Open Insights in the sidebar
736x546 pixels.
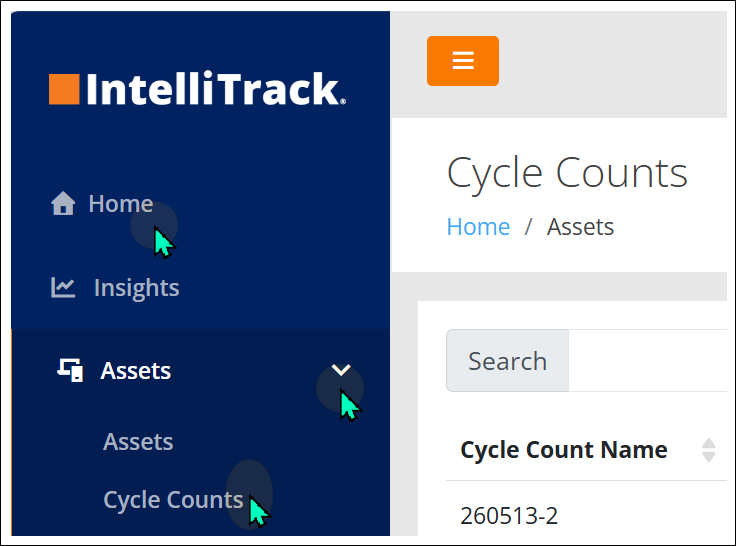137,288
